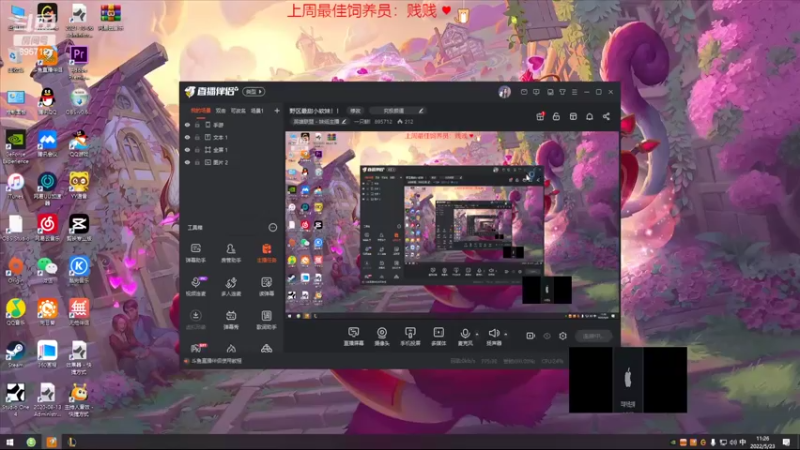Image resolution: width=800 pixels, height=450 pixels.
Task: Toggle the lock on the 图片 2 source
Action: tap(197, 162)
